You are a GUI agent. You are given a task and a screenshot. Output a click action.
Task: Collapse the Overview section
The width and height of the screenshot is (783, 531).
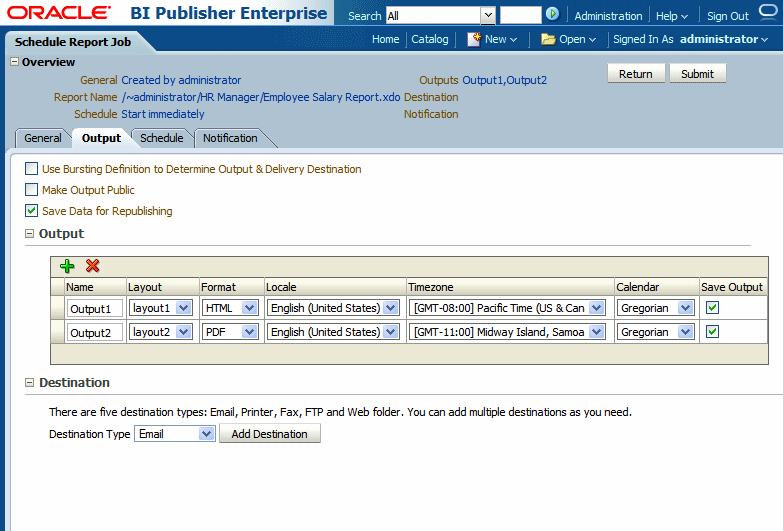[x=14, y=62]
